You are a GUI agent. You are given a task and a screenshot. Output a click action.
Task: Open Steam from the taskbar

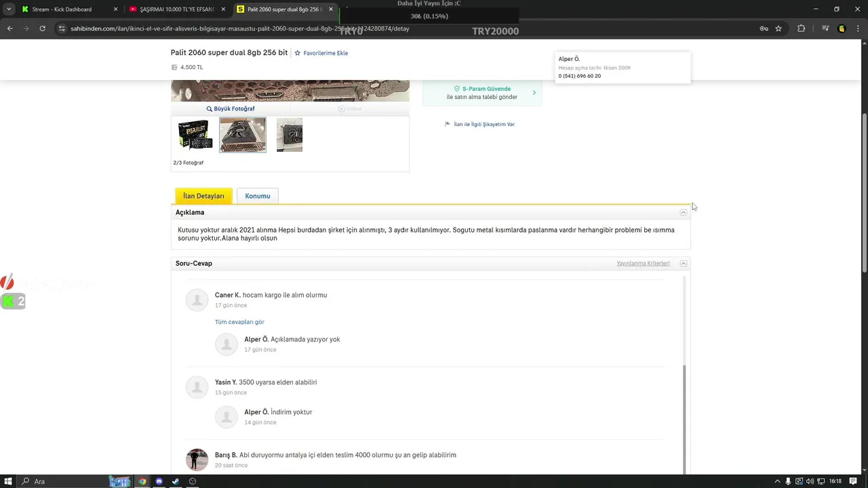[176, 481]
